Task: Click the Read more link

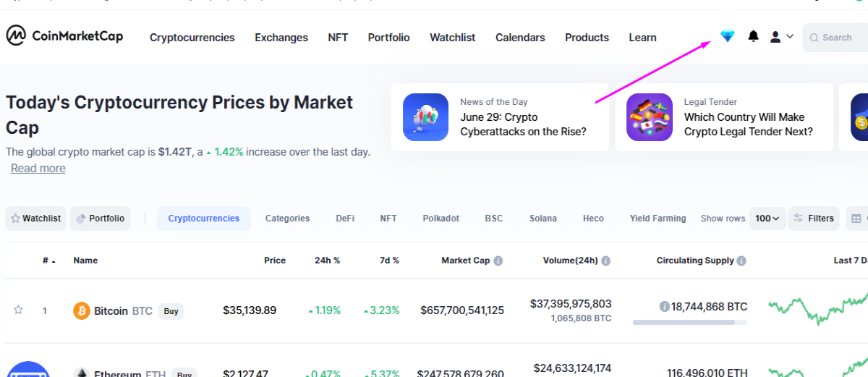Action: pyautogui.click(x=38, y=168)
